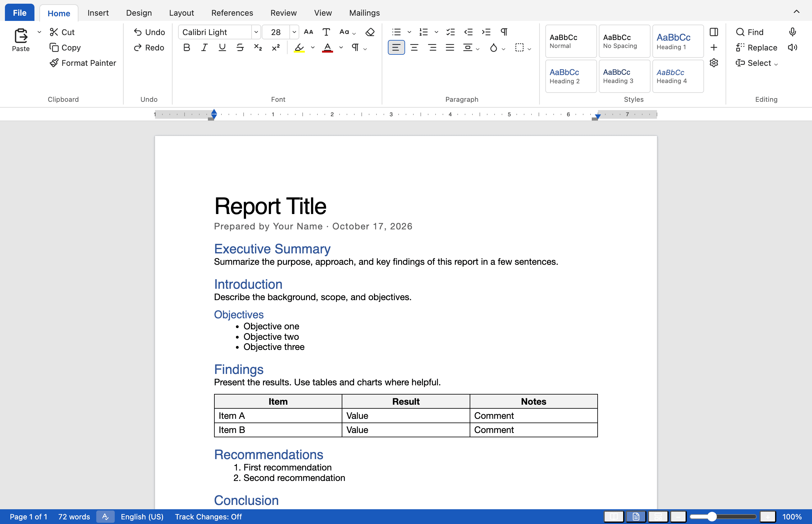Click the Clear Formatting eraser icon
The height and width of the screenshot is (524, 812).
point(370,32)
